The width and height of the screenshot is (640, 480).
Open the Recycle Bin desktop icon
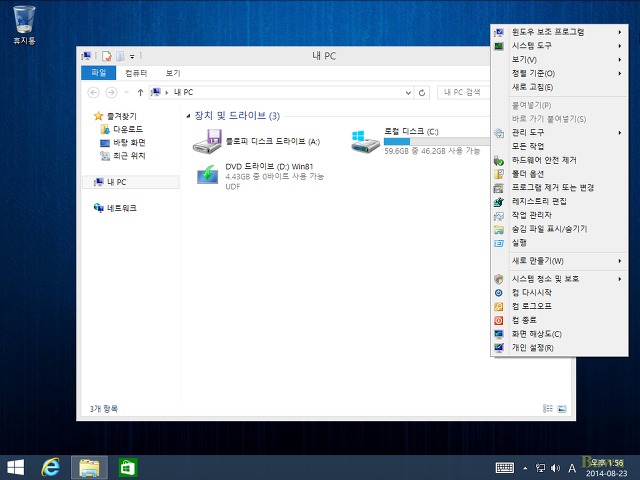click(24, 25)
